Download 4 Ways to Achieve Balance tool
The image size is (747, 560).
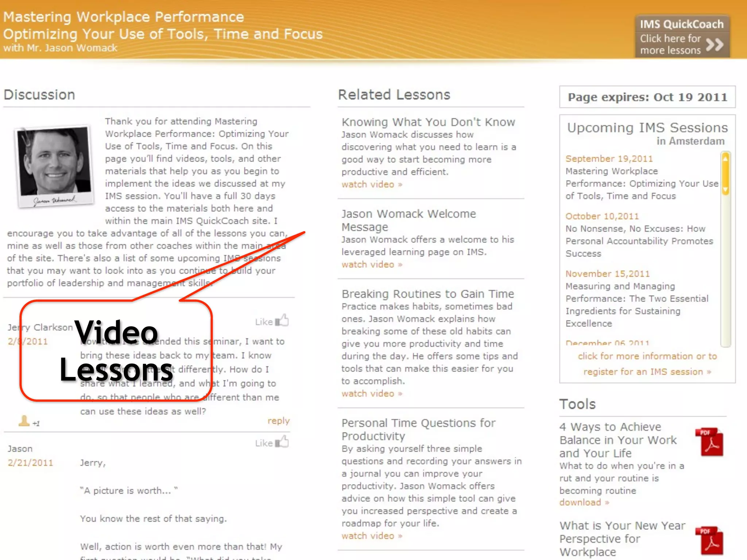click(584, 502)
